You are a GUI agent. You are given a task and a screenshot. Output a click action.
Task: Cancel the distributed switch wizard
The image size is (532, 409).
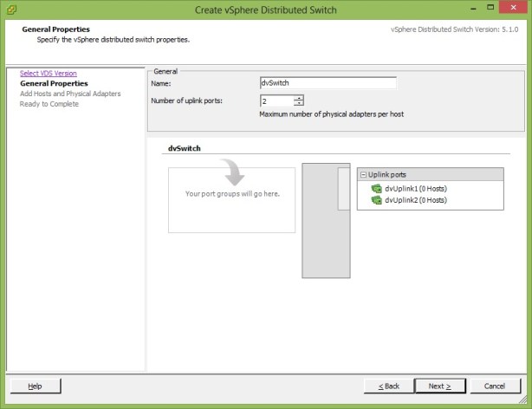pyautogui.click(x=495, y=386)
